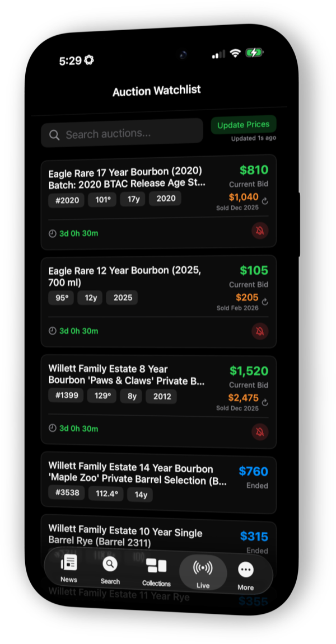Enable alerts on Willett 'Paws & Claws' auction
336x644 pixels.
coord(260,431)
